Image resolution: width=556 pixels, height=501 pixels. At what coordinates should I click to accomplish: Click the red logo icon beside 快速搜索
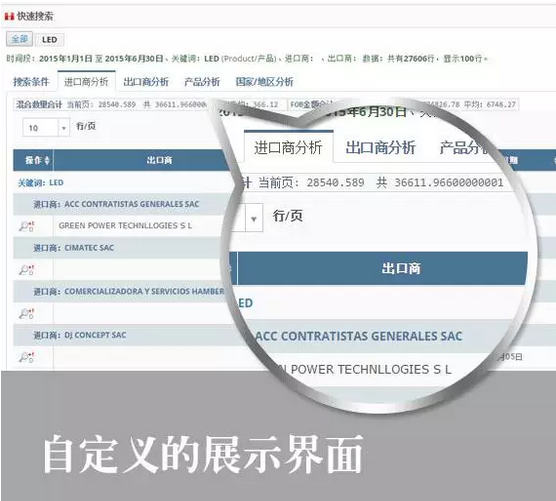coord(9,16)
